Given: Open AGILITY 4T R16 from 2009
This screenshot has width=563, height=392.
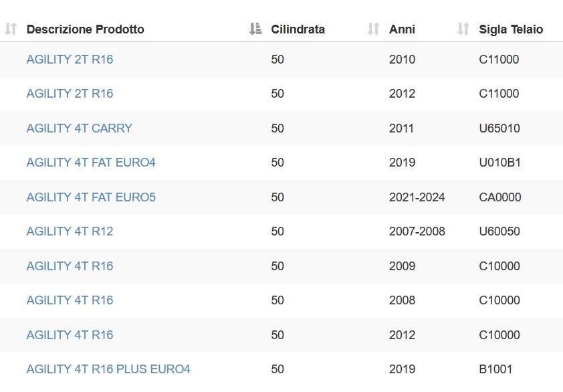Looking at the screenshot, I should pos(70,266).
